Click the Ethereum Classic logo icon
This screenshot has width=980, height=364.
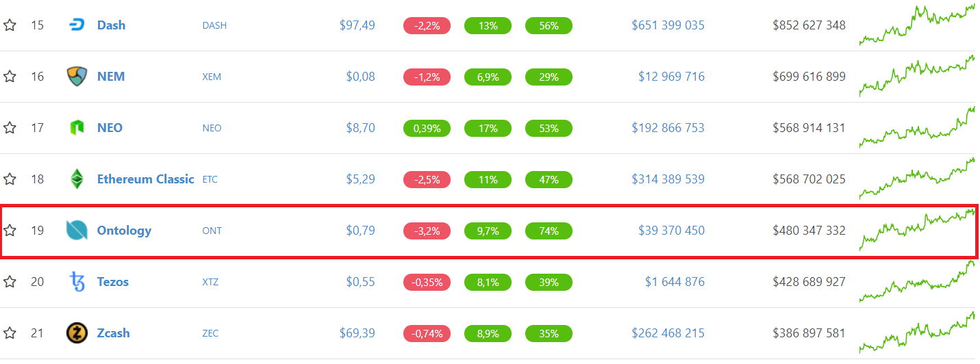(x=77, y=179)
